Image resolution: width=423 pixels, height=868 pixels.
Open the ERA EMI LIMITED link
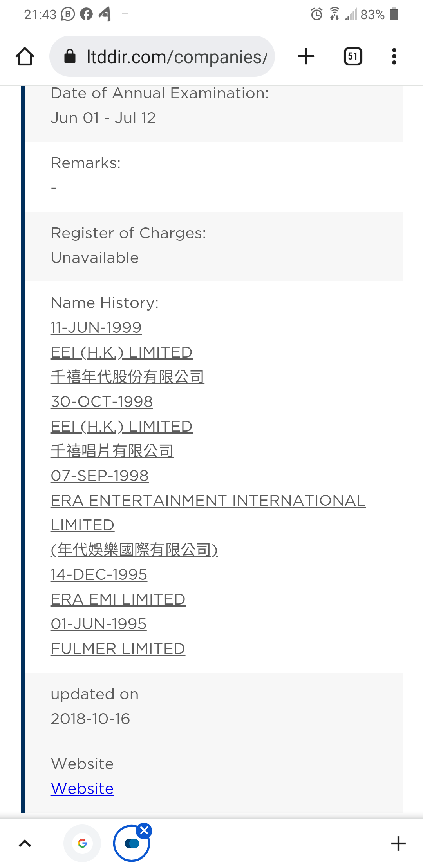click(x=118, y=599)
